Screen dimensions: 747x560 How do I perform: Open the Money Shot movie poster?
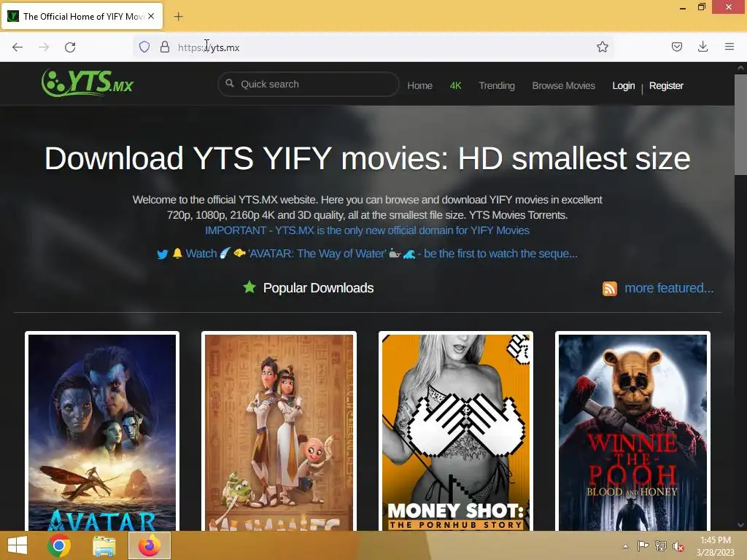(455, 432)
